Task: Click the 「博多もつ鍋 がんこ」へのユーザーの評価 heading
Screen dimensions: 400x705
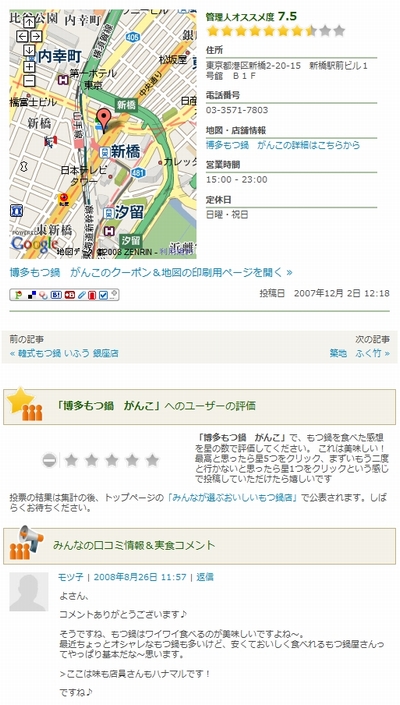Action: pos(156,406)
